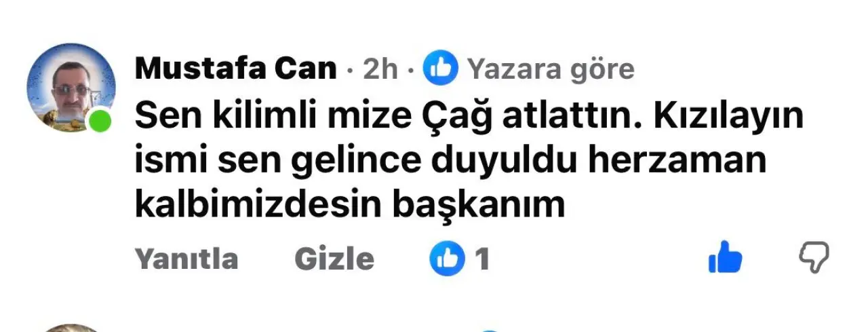The image size is (868, 332).
Task: Click the 2h comment timestamp
Action: pyautogui.click(x=380, y=69)
